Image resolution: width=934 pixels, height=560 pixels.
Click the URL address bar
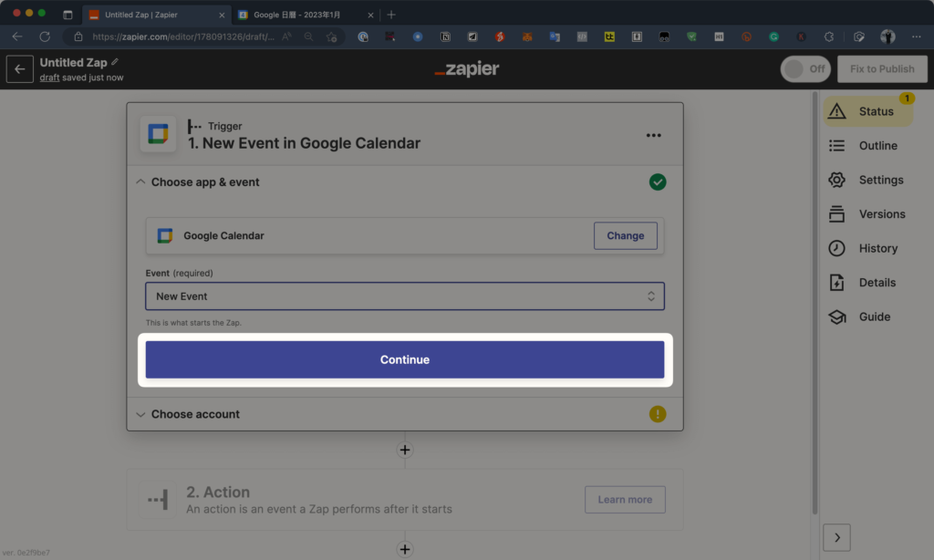183,36
